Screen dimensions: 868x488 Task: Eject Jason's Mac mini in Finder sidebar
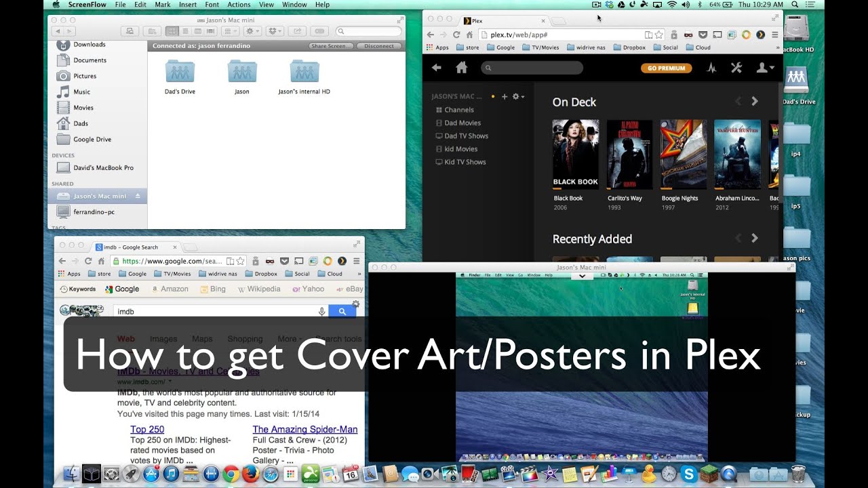[x=138, y=196]
